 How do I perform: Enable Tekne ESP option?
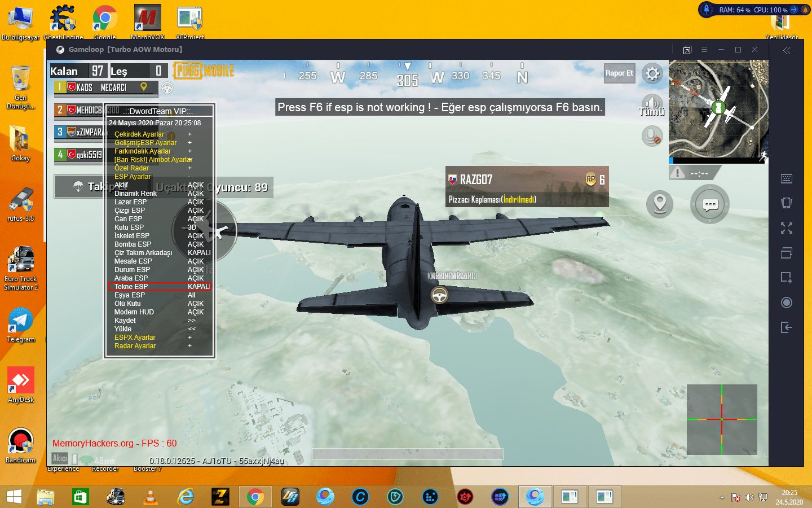160,287
